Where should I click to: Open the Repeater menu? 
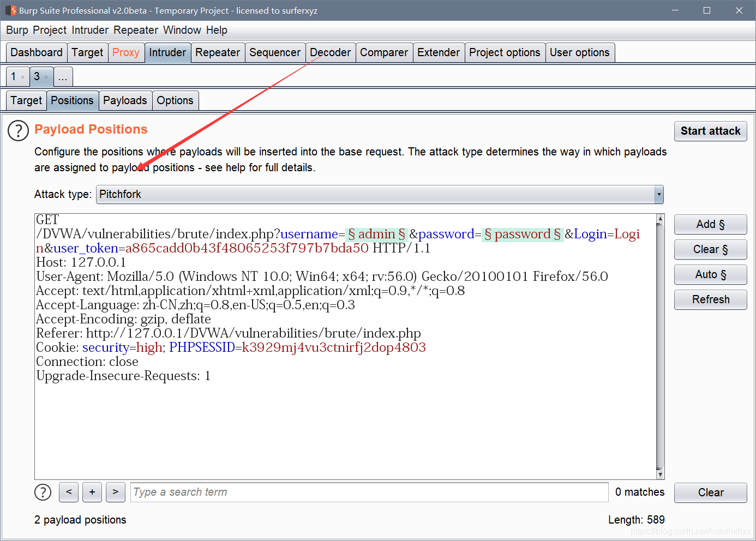[136, 30]
